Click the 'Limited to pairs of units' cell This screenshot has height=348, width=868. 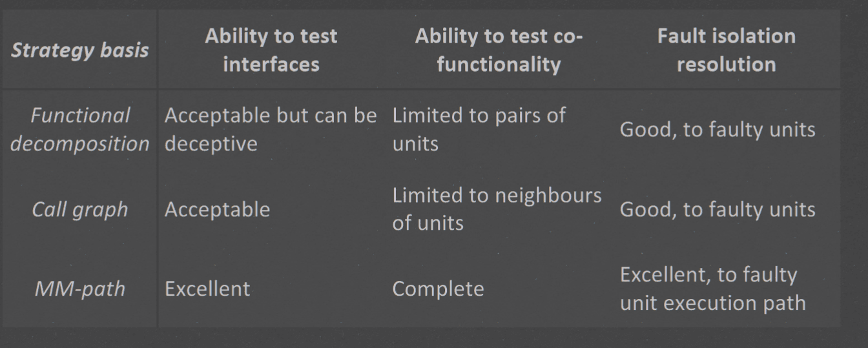coord(479,129)
